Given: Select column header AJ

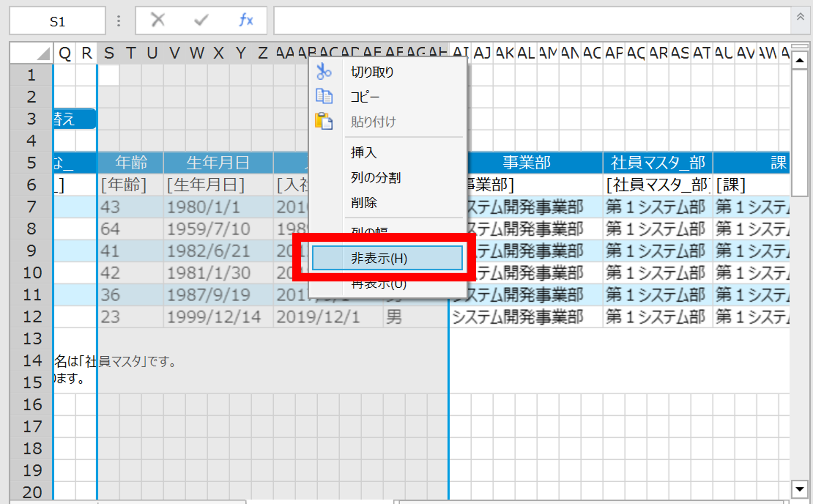Looking at the screenshot, I should coord(482,53).
